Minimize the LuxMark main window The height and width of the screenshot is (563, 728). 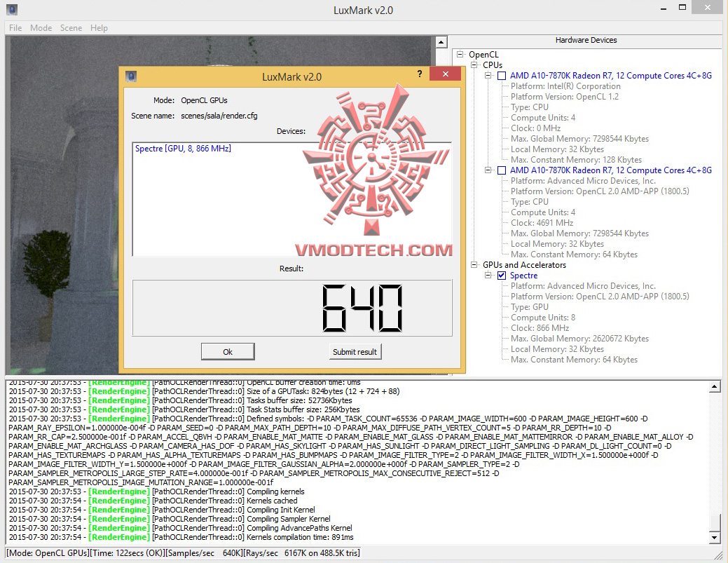[x=664, y=8]
